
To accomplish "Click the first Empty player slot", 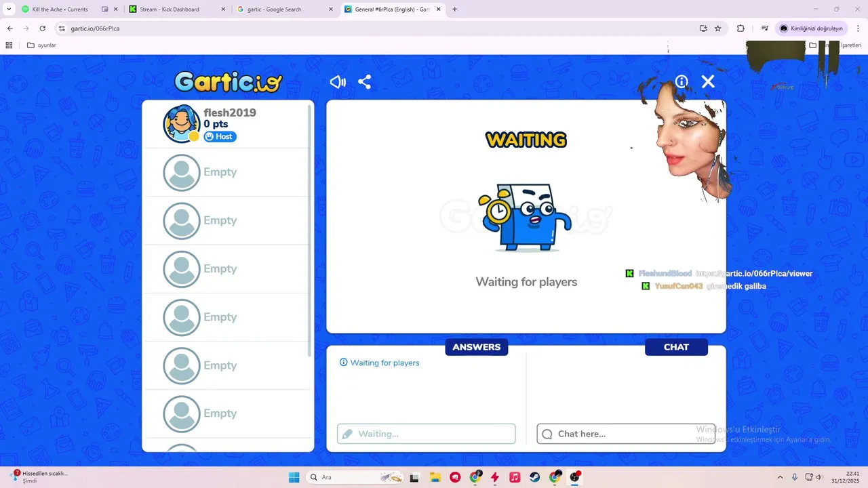I will pos(226,172).
